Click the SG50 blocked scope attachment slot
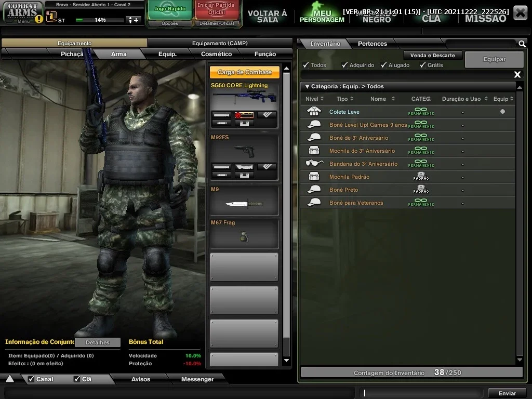532x399 pixels. pos(244,115)
